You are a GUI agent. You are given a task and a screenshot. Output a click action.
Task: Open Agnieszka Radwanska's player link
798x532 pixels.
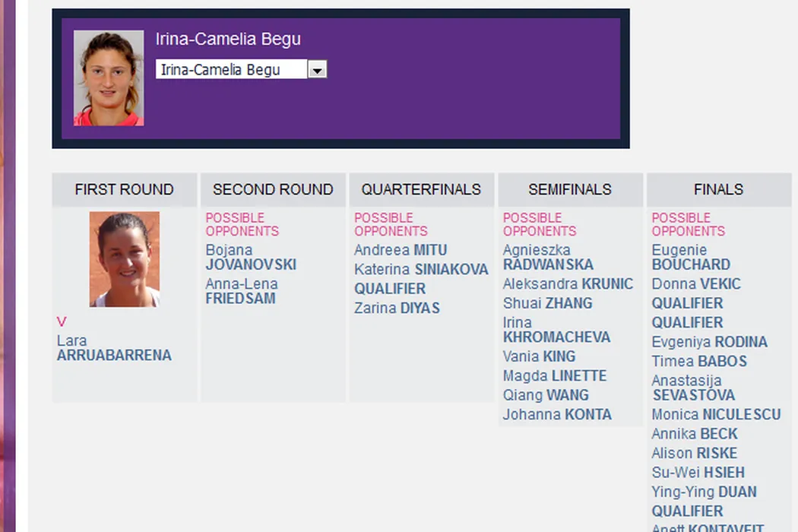[548, 258]
